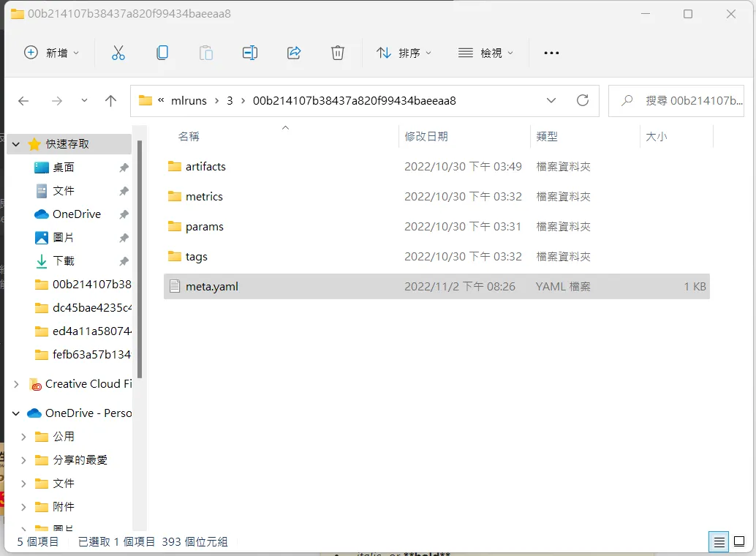756x556 pixels.
Task: Select 分享的最愛 folder in sidebar
Action: [72, 460]
